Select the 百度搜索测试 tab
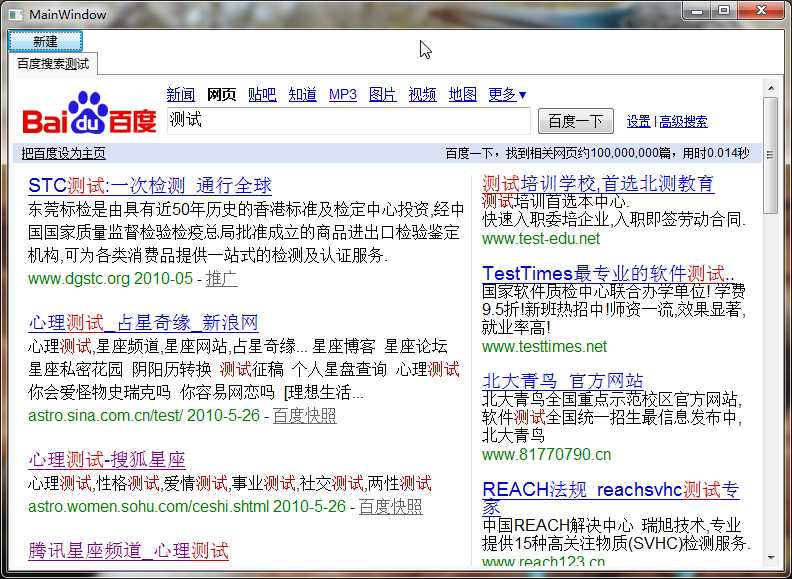The width and height of the screenshot is (792, 579). tap(53, 64)
